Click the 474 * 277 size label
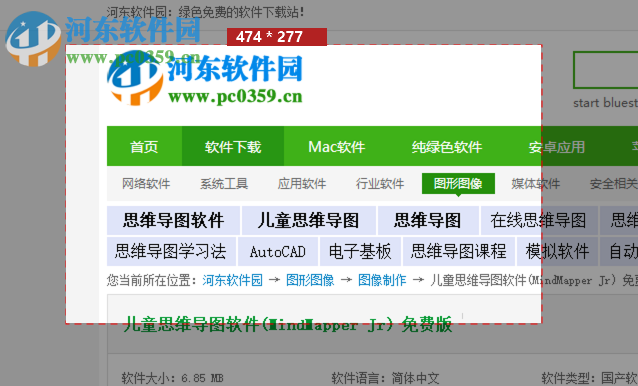638x386 pixels. (x=277, y=37)
